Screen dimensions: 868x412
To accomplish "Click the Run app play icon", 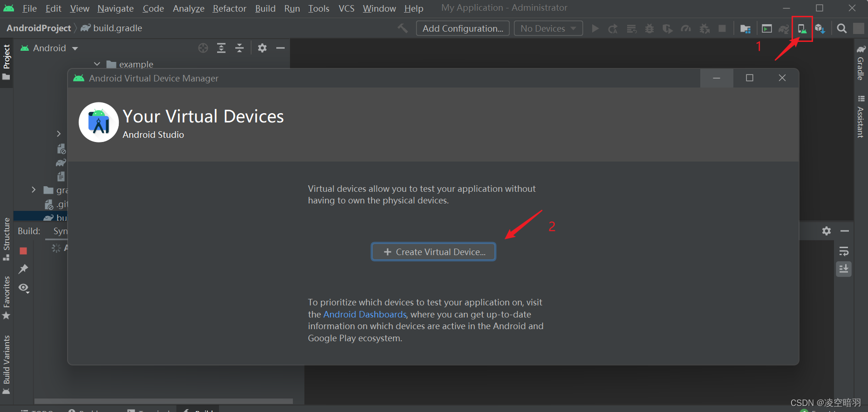I will pyautogui.click(x=595, y=28).
